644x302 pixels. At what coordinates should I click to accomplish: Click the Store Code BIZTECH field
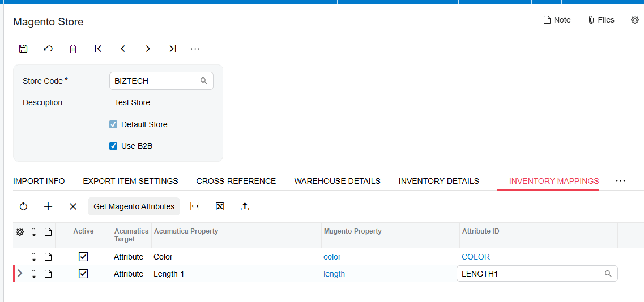pos(161,81)
